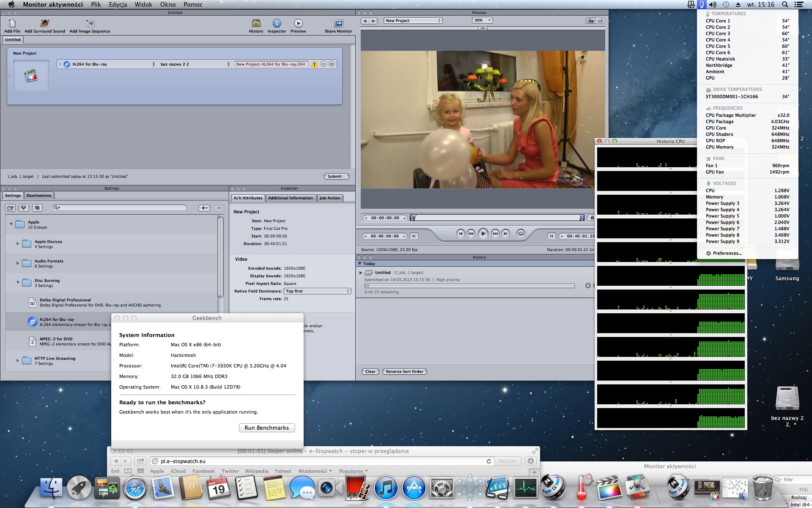Image resolution: width=812 pixels, height=508 pixels.
Task: Click the Preview timeline scrubber bar
Action: point(497,218)
